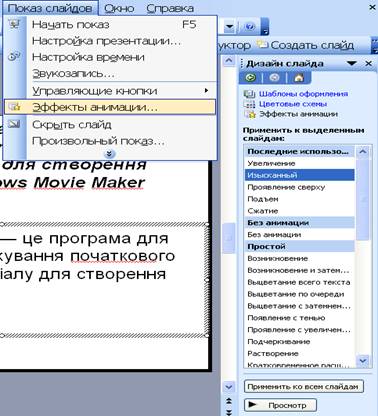
Task: Select Возникновение animation scheme
Action: 300,258
